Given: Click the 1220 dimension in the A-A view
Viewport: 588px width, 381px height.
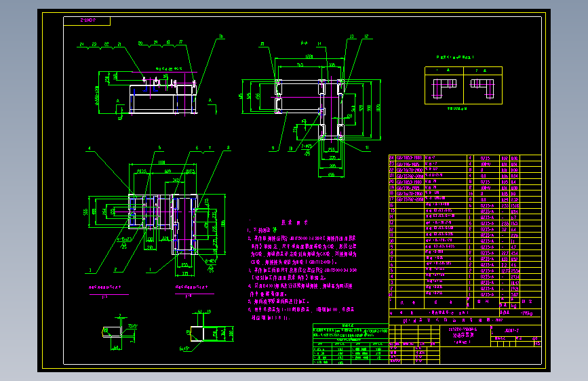Looking at the screenshot, I should point(309,57).
